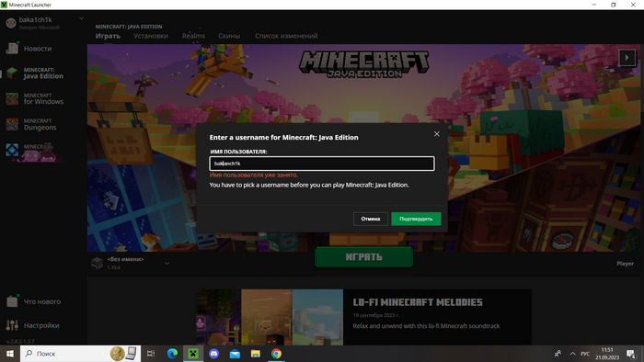
Task: Open Task View in the taskbar
Action: (151, 354)
